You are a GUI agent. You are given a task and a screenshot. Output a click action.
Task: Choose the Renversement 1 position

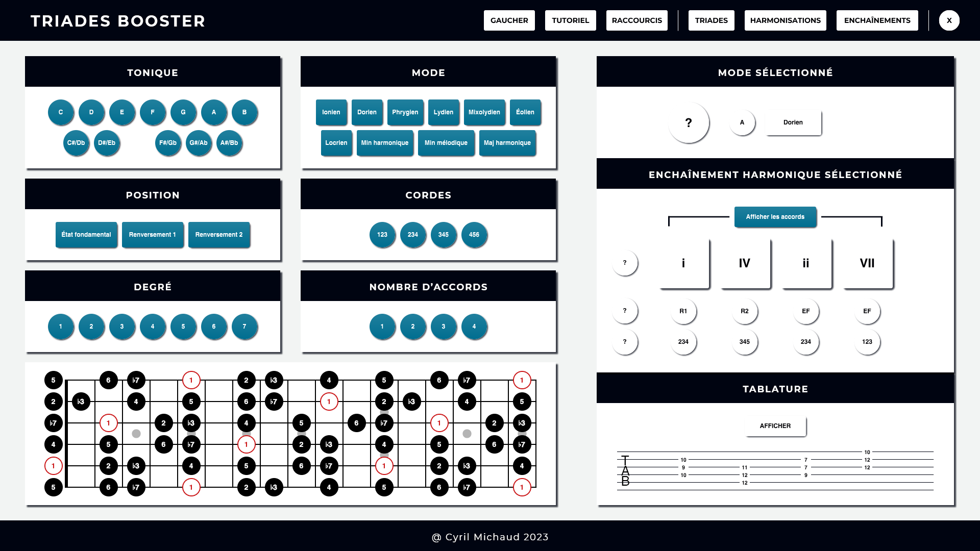coord(152,235)
